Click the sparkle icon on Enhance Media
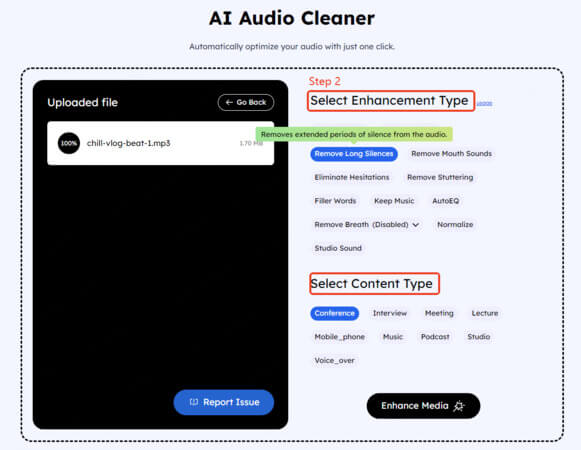 pos(459,406)
